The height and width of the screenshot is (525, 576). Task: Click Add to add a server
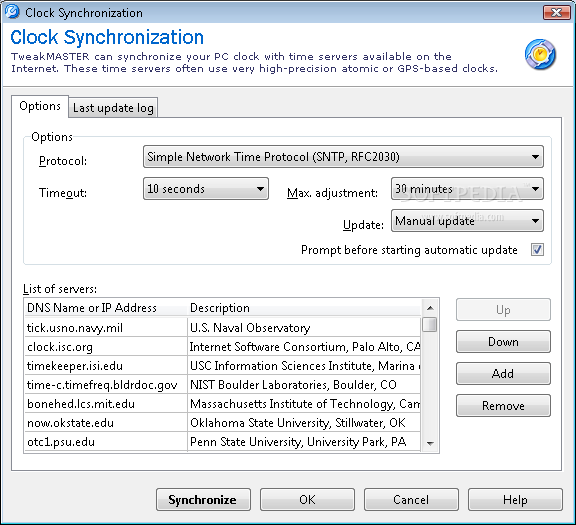coord(503,374)
